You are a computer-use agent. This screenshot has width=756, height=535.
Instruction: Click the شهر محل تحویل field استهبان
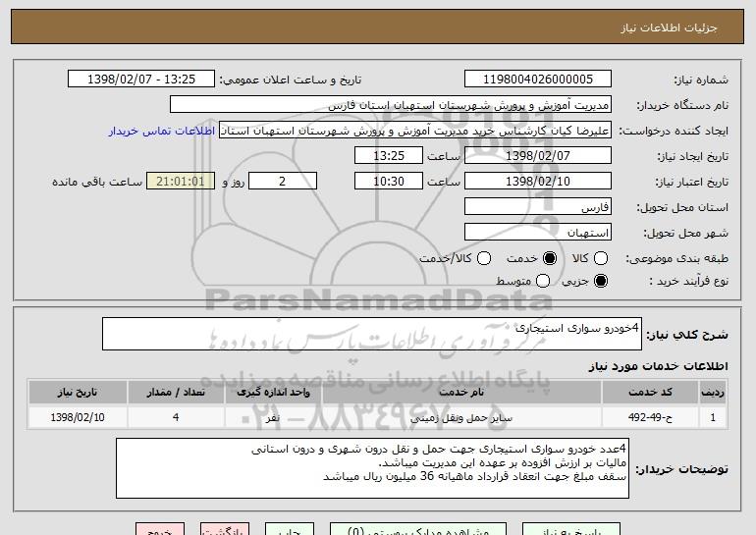(538, 233)
